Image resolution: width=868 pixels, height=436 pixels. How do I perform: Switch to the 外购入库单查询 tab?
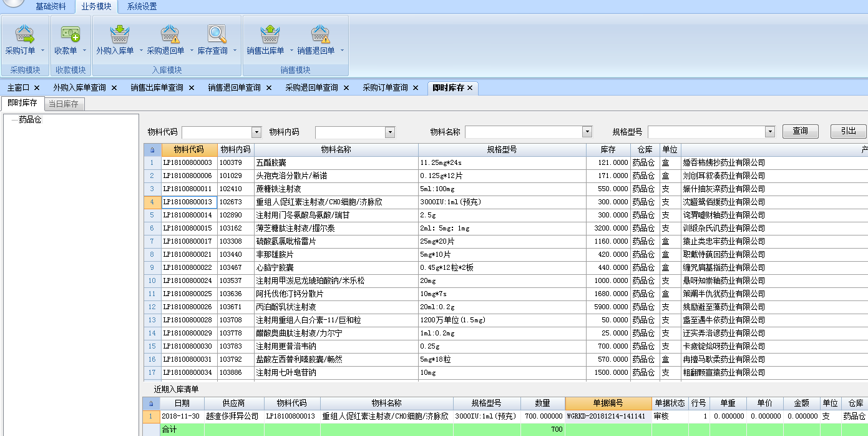click(80, 88)
